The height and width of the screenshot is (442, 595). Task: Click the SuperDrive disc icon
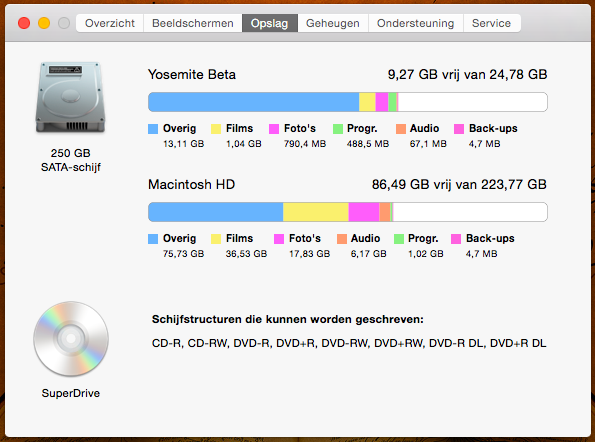click(71, 339)
